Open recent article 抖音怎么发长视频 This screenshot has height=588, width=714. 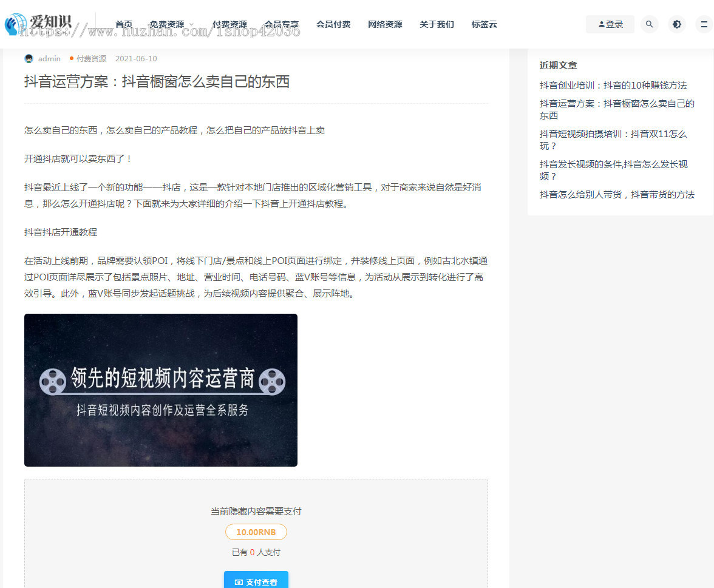(x=613, y=170)
